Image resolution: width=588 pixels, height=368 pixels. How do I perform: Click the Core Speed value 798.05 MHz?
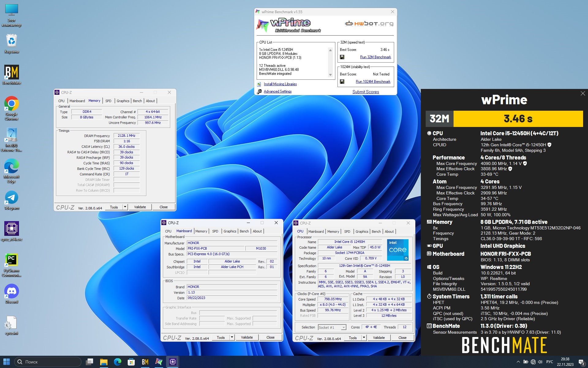pos(333,299)
